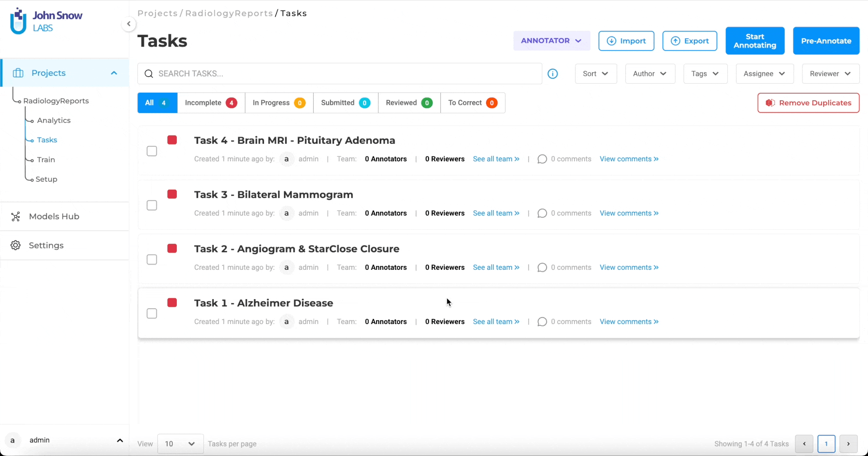
Task: Open the Assignee filter dropdown
Action: point(764,74)
